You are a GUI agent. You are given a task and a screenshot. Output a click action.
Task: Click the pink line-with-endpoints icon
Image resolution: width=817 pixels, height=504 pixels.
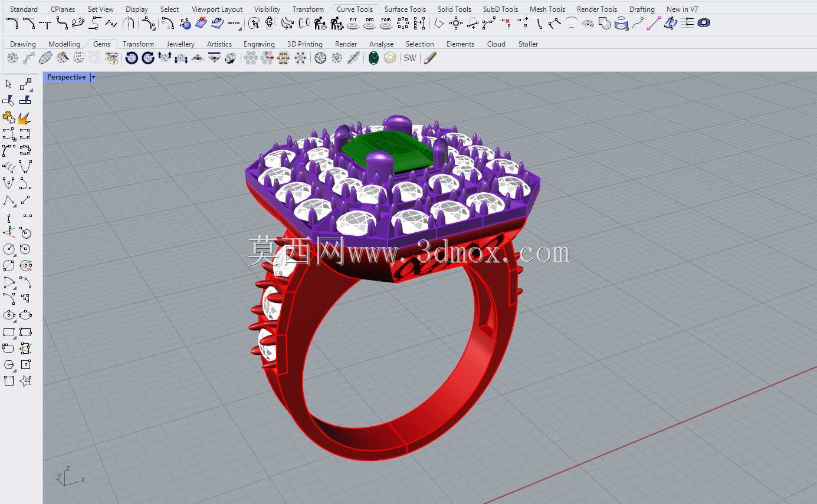click(x=654, y=24)
